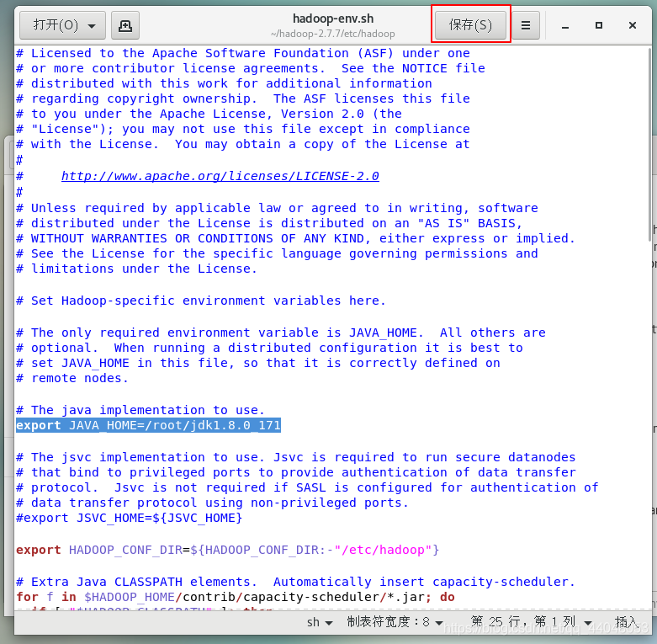Click the vertical scrollbar thumb

pos(650,144)
